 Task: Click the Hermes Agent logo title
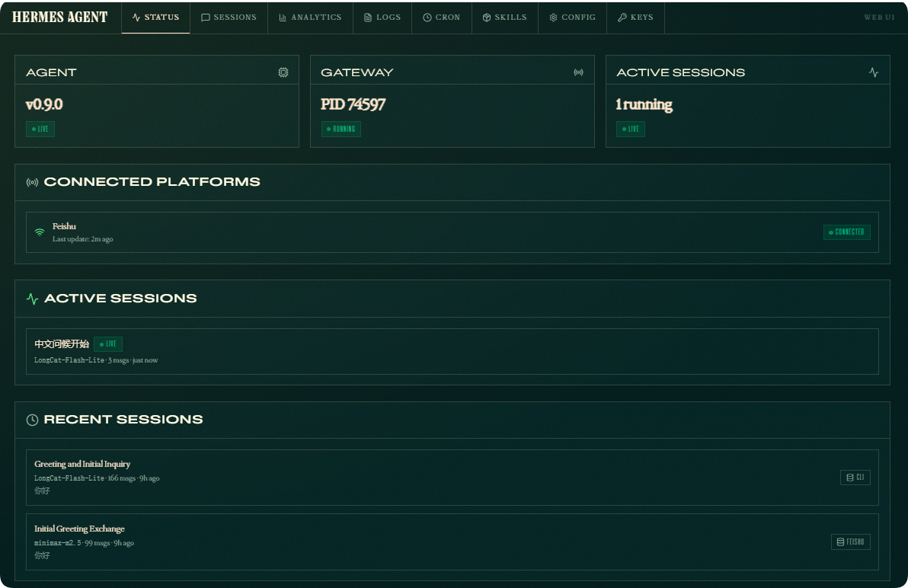[x=60, y=17]
